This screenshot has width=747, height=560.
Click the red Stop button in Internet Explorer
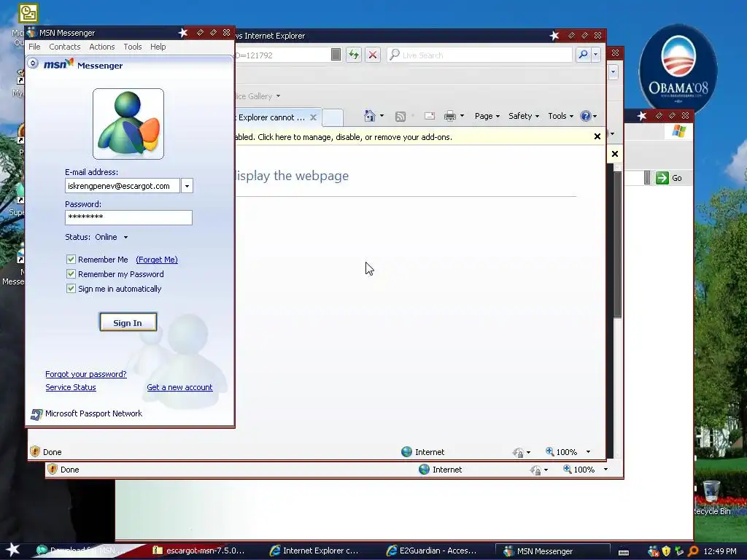click(x=373, y=55)
